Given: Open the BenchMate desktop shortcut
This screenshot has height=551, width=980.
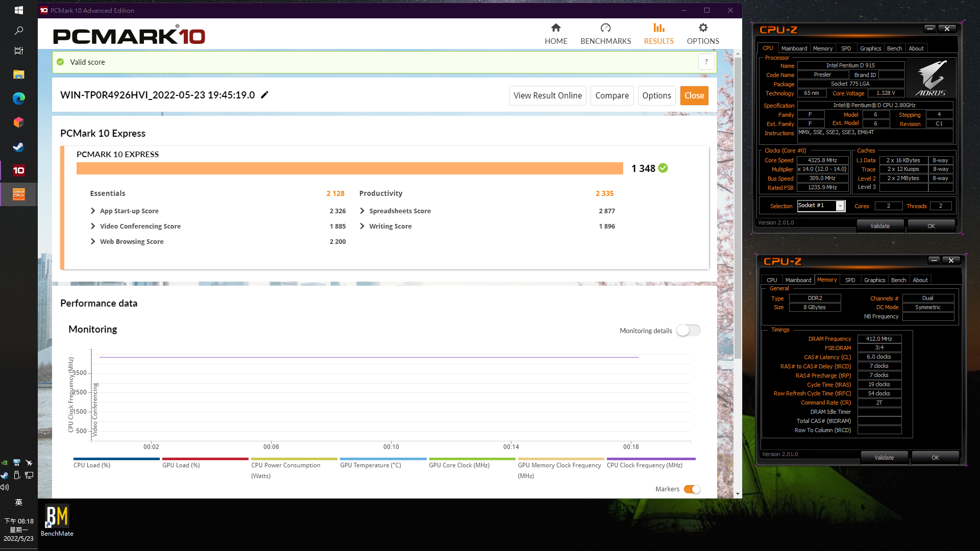Looking at the screenshot, I should pos(57,521).
